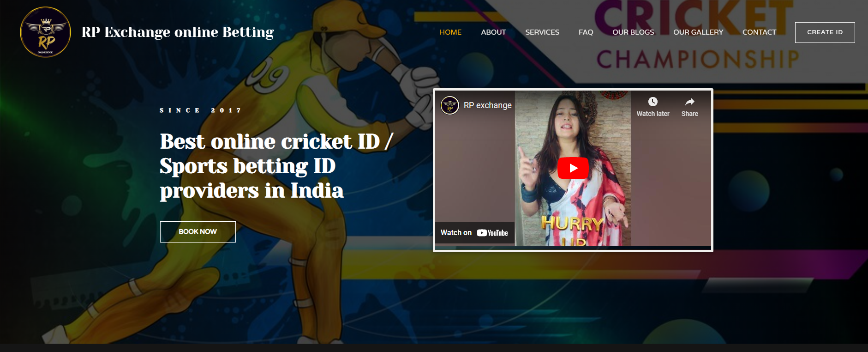Click the RP Exchange round logo
868x352 pixels.
coord(45,32)
